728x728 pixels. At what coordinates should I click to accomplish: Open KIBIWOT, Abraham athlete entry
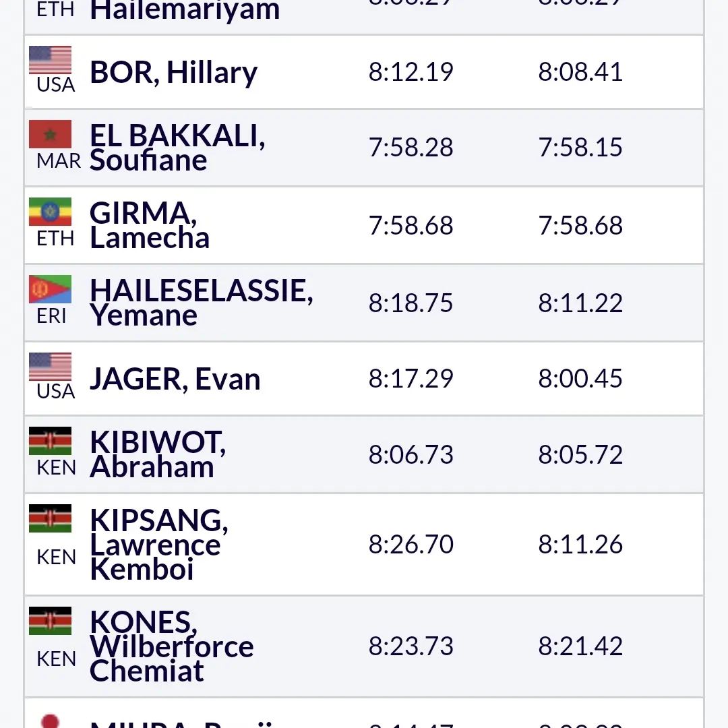(157, 454)
